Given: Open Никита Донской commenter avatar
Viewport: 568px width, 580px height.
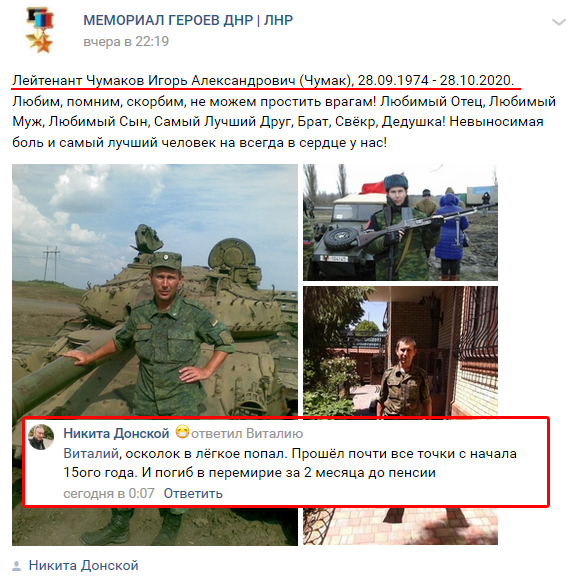Looking at the screenshot, I should click(41, 437).
